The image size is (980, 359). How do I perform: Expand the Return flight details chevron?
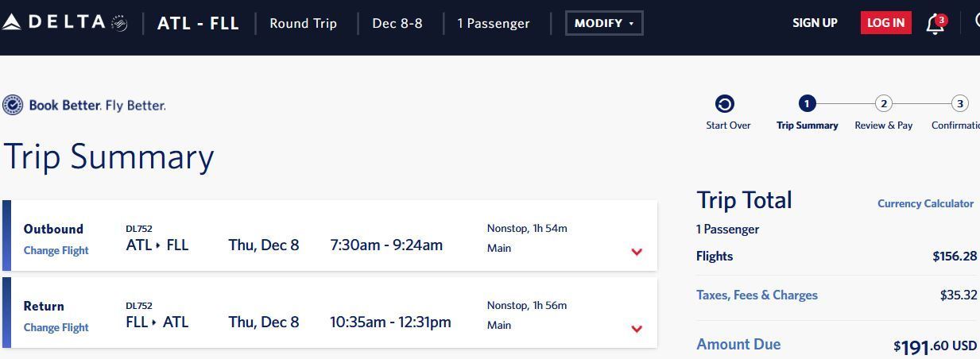point(637,329)
